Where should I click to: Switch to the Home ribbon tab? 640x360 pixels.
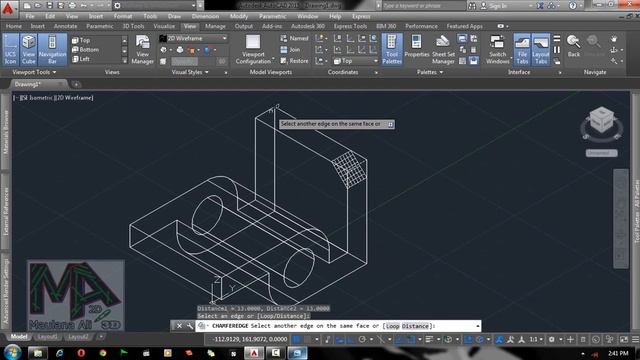click(x=14, y=26)
